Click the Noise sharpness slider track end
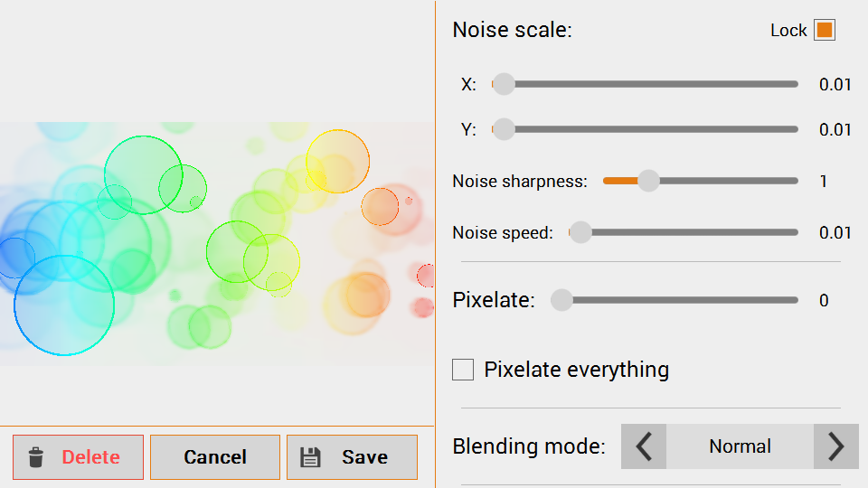The height and width of the screenshot is (488, 868). [x=794, y=181]
